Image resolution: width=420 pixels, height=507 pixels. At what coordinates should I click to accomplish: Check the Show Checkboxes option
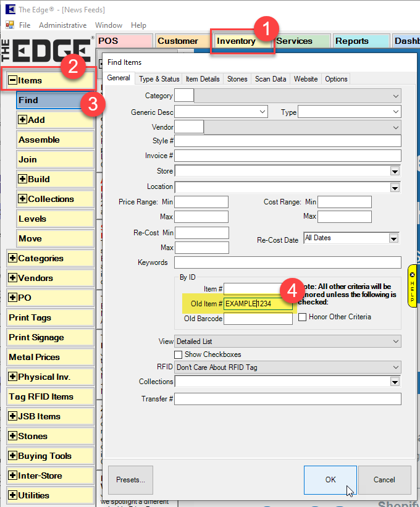tap(178, 354)
